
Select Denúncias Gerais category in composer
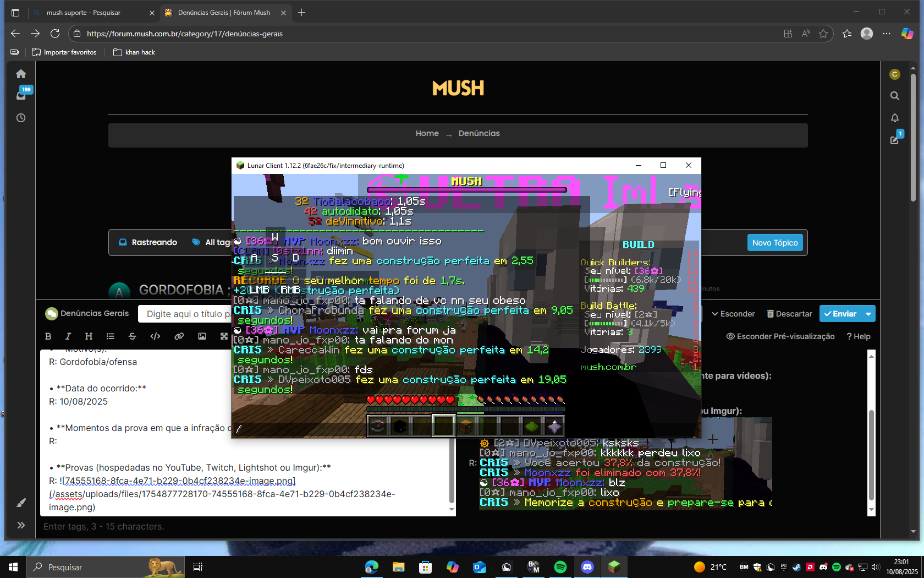point(87,313)
